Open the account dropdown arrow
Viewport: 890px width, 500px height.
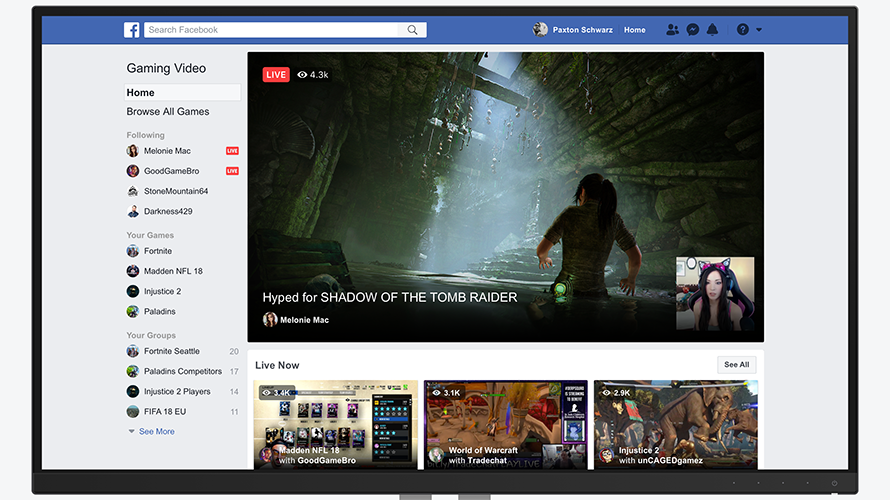[759, 30]
